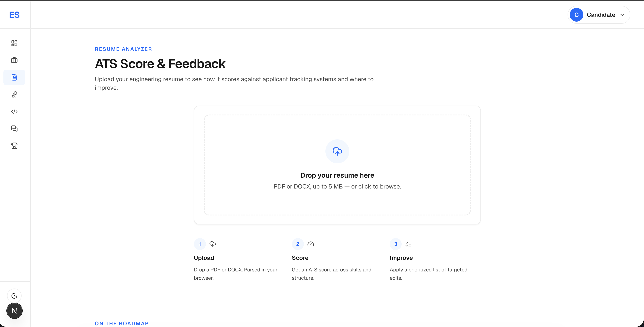Open the dashboard grid icon in sidebar

click(x=14, y=43)
